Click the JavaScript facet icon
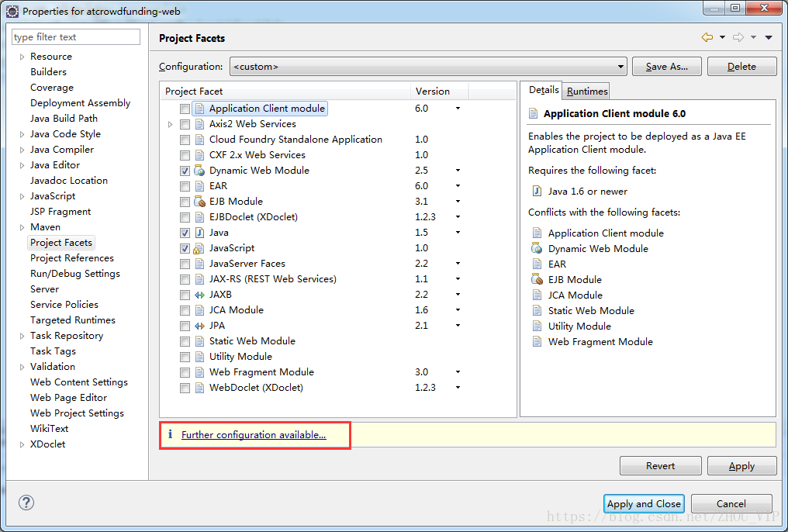Viewport: 788px width, 532px height. point(199,248)
